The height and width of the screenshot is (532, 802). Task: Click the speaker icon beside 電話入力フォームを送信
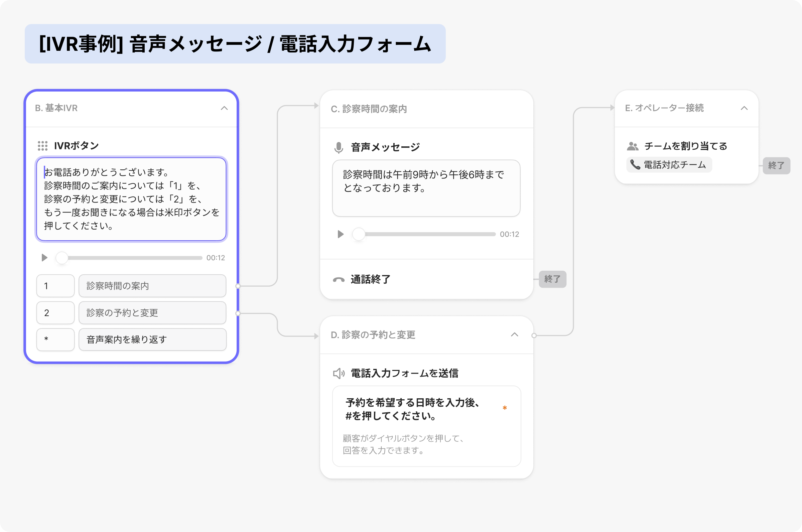[339, 373]
